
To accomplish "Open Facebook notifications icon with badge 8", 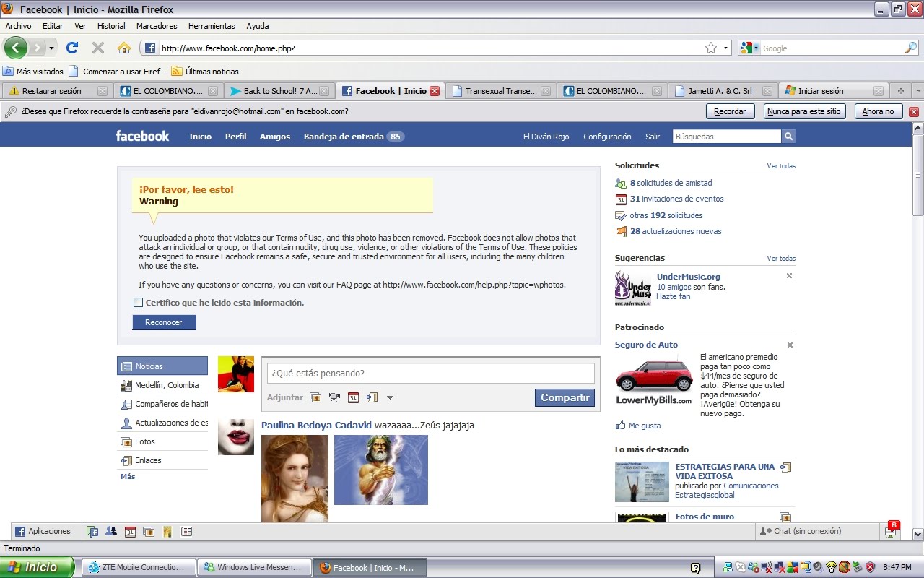I will [x=891, y=531].
